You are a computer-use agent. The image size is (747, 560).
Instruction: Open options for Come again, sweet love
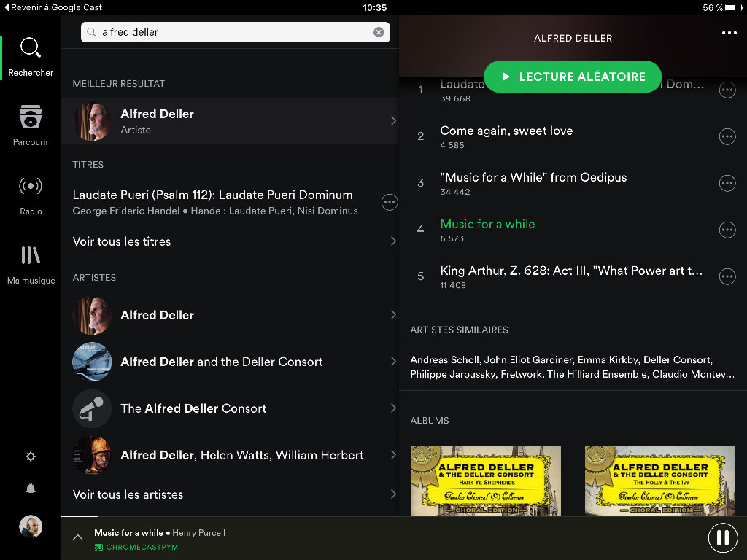727,136
